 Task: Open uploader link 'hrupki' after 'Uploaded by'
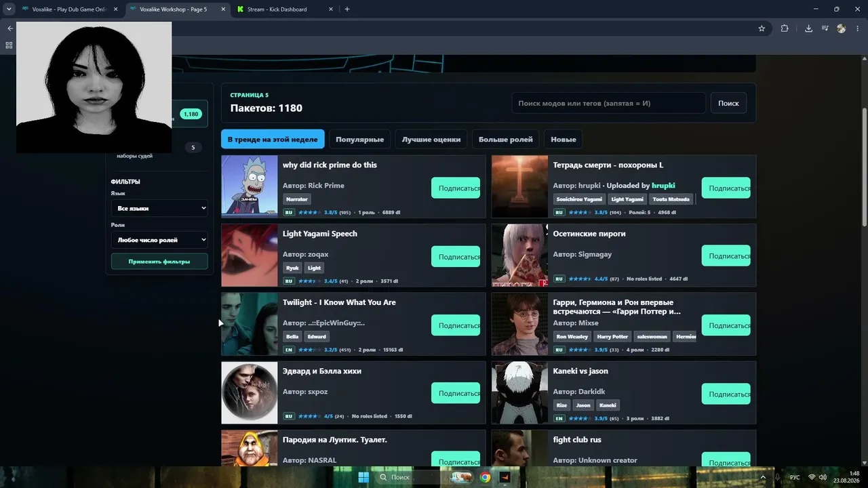pos(663,186)
